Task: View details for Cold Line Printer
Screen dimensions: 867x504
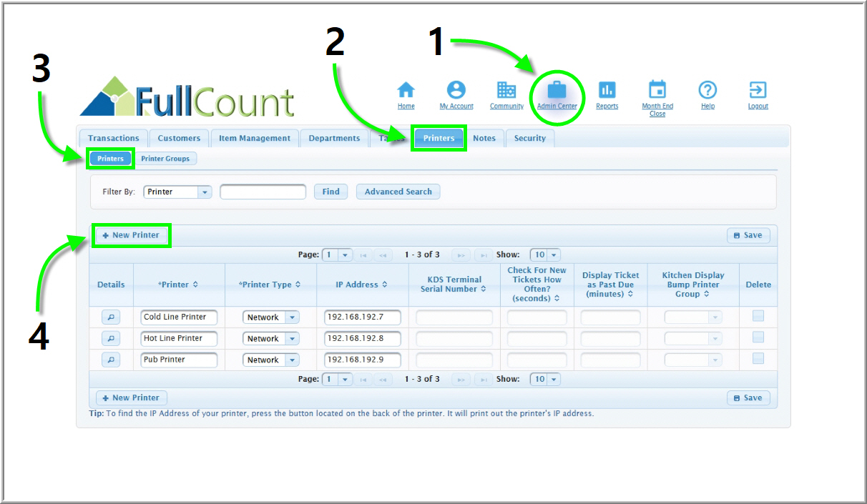Action: (111, 317)
